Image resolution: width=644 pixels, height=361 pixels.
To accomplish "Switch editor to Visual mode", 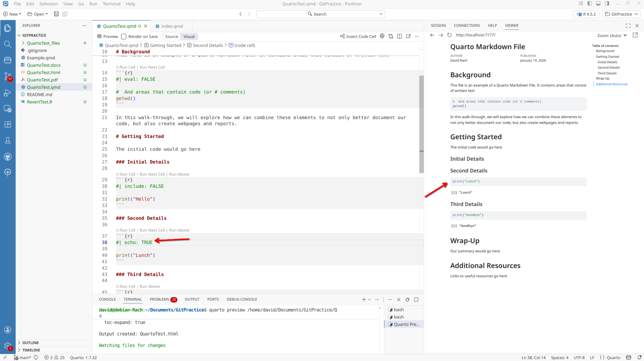I will (189, 37).
